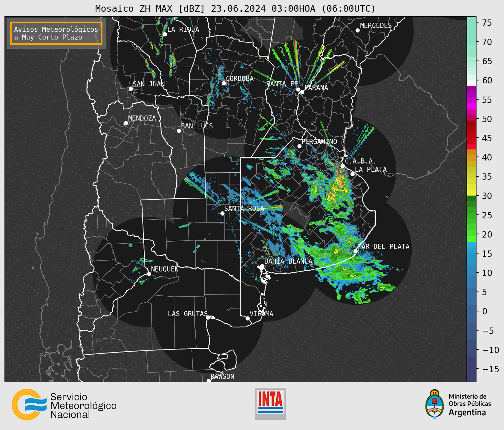Click the BAHIA BLANCA map label
This screenshot has width=504, height=430.
coord(288,261)
